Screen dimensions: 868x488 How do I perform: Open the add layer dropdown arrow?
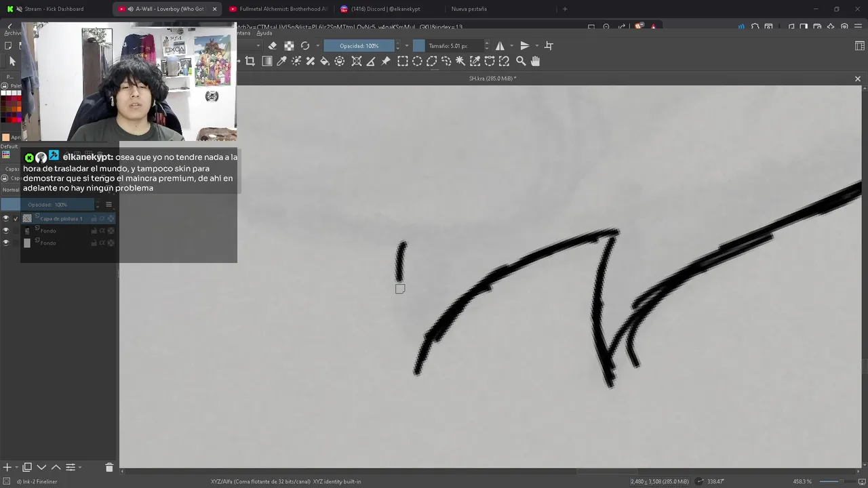(16, 467)
